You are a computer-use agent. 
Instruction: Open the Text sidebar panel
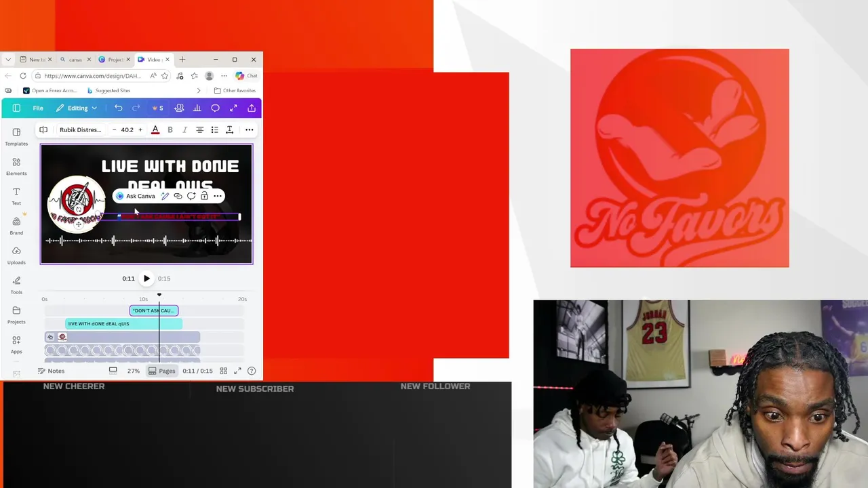(16, 196)
